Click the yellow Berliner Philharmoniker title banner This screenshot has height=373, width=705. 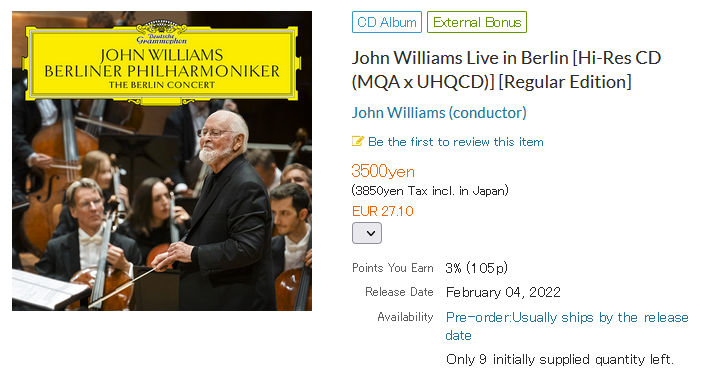click(x=161, y=64)
